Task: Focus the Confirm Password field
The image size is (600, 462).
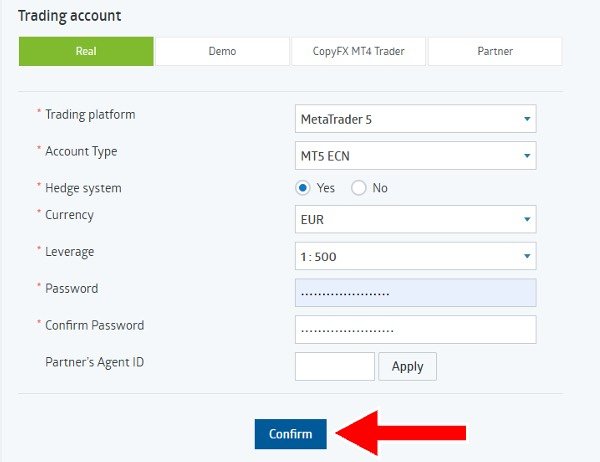Action: click(x=415, y=330)
